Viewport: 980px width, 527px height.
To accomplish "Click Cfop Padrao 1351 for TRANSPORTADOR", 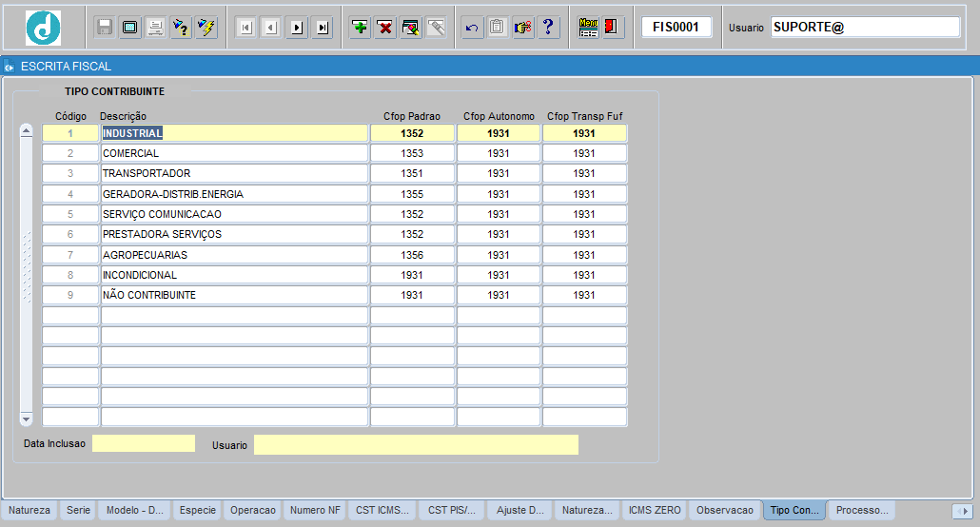I will (412, 173).
